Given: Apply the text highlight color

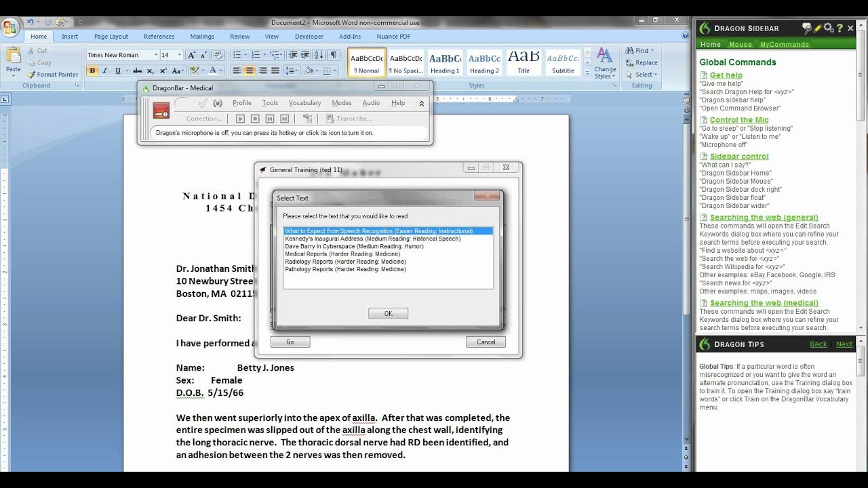Looking at the screenshot, I should click(195, 70).
